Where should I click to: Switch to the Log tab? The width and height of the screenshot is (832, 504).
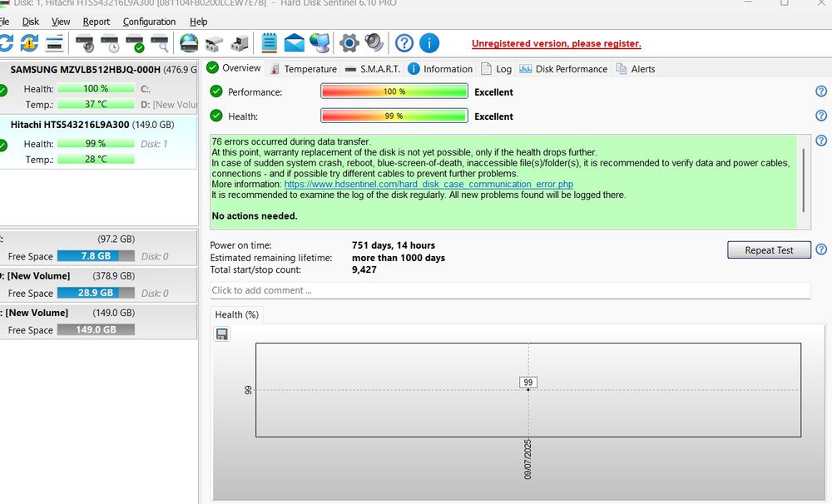tap(497, 69)
